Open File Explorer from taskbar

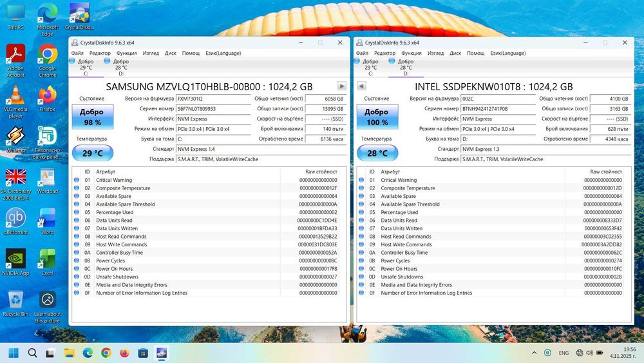coord(70,353)
